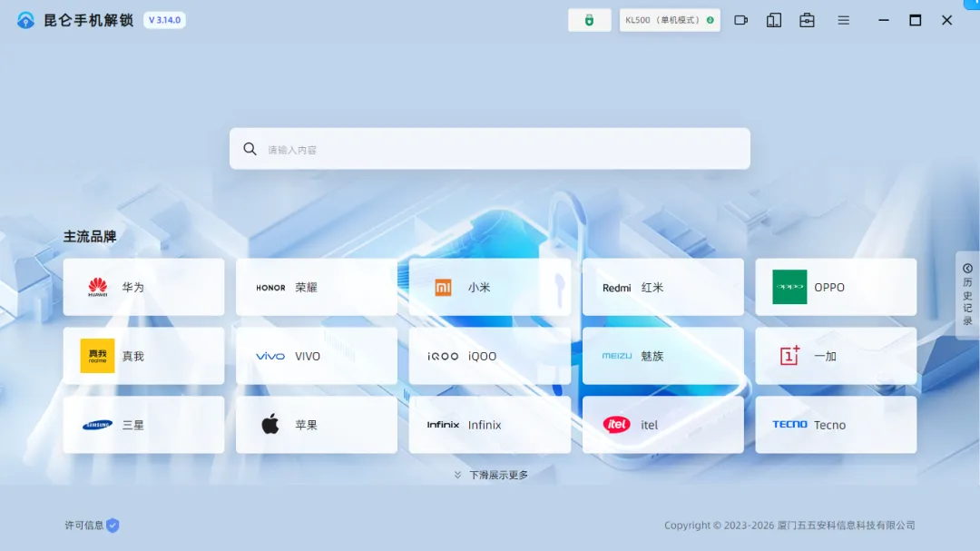Open the toolbox briefcase icon
The height and width of the screenshot is (551, 980).
807,20
